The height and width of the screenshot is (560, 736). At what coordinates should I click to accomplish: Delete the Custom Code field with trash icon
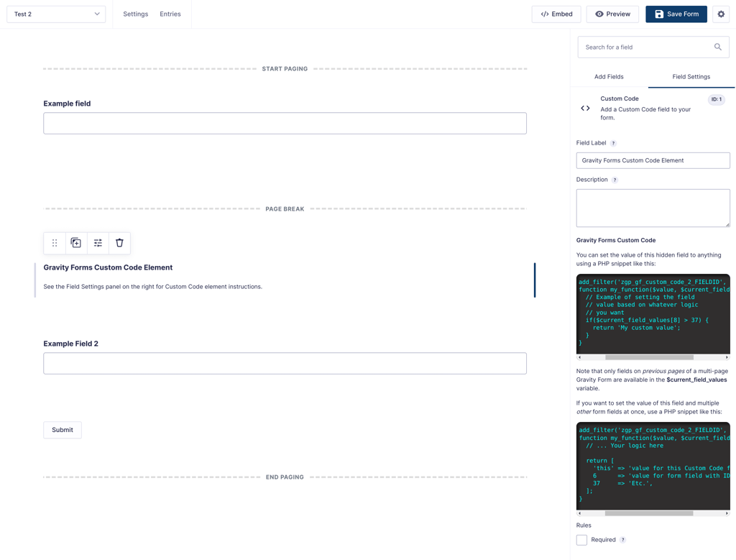coord(119,243)
